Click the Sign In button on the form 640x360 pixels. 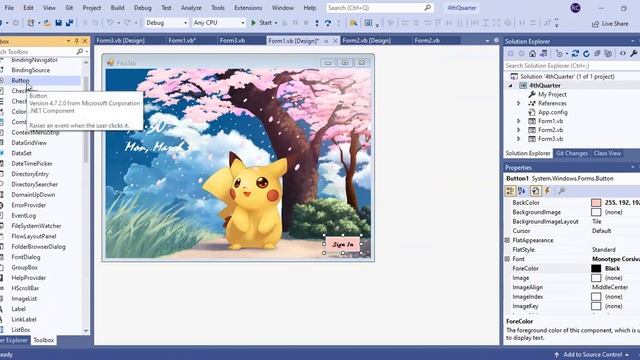(343, 244)
